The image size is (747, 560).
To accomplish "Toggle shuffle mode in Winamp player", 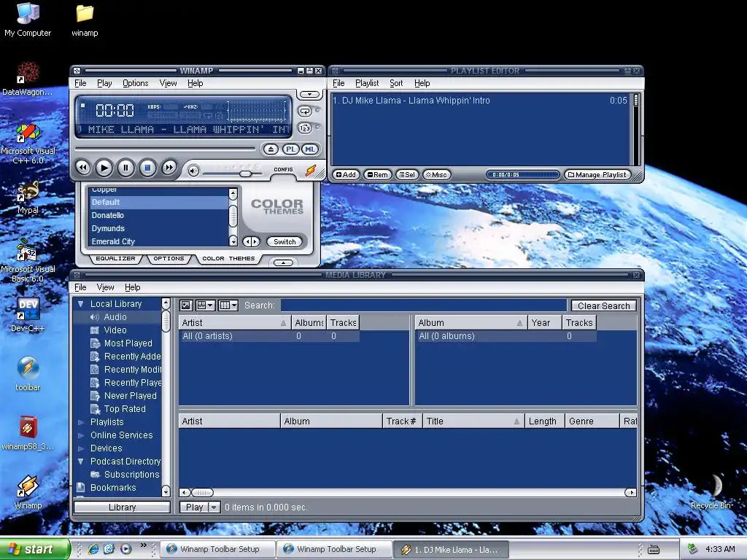I will click(305, 128).
